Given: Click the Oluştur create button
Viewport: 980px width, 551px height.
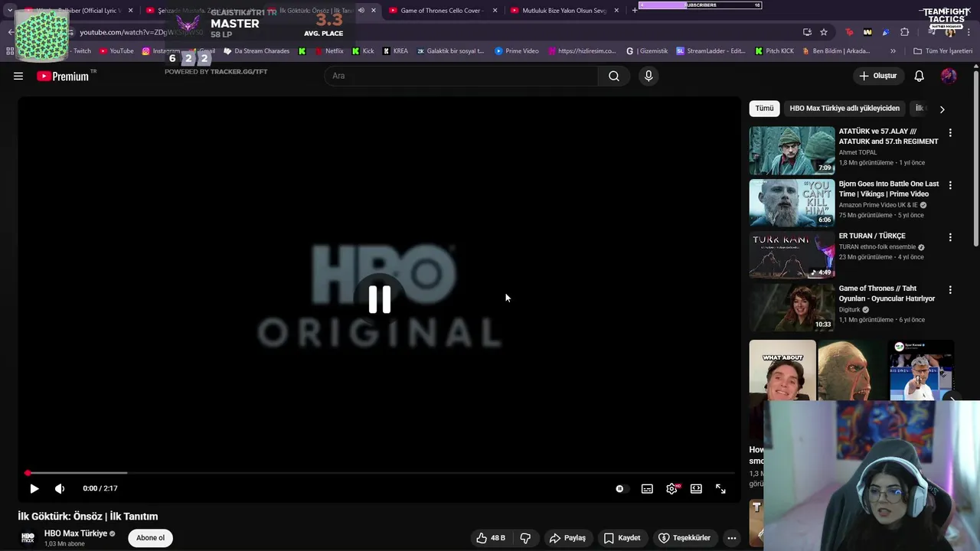Looking at the screenshot, I should (877, 76).
